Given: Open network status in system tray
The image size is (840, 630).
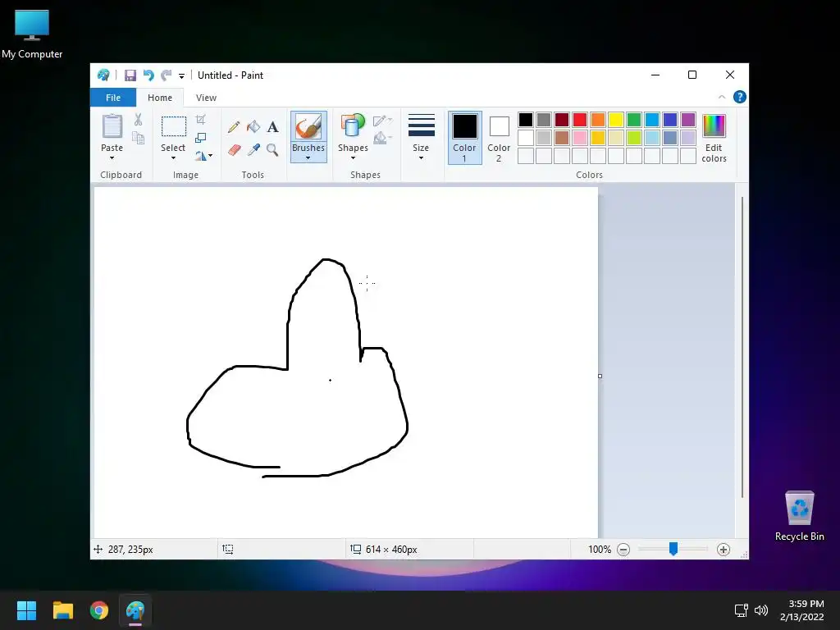Looking at the screenshot, I should (742, 610).
